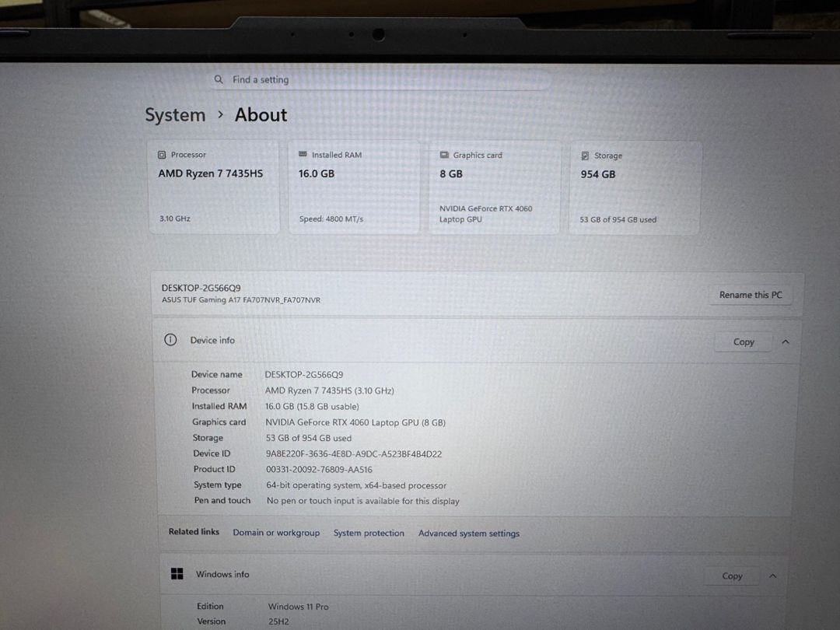Image resolution: width=840 pixels, height=630 pixels.
Task: Click the About breadcrumb title
Action: point(261,114)
